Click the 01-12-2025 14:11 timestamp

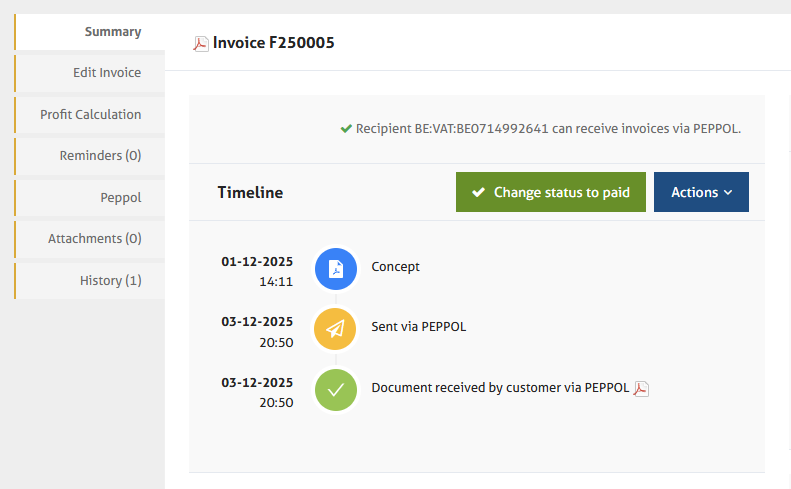(257, 272)
